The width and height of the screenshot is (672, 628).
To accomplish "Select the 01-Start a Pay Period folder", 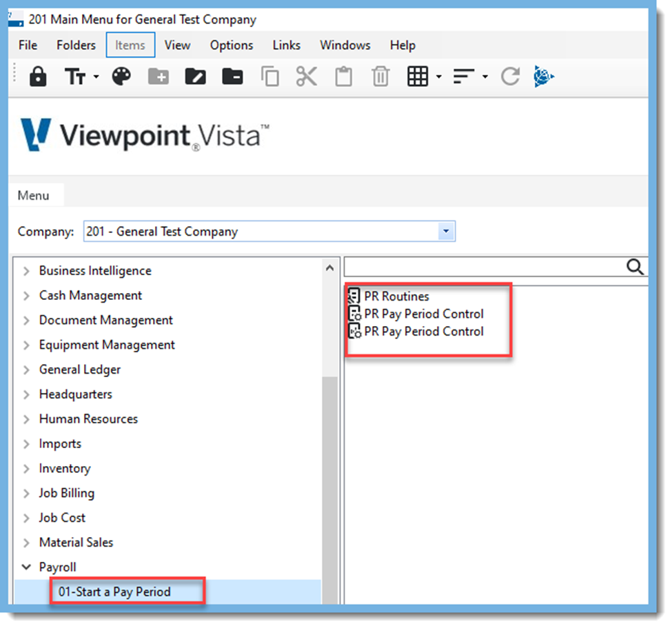I will coord(114,592).
